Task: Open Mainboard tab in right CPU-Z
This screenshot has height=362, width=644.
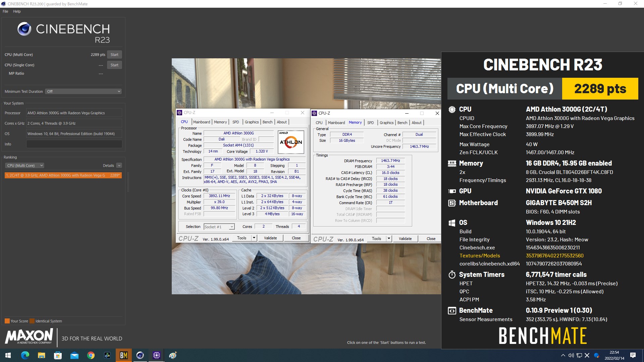Action: [x=336, y=123]
